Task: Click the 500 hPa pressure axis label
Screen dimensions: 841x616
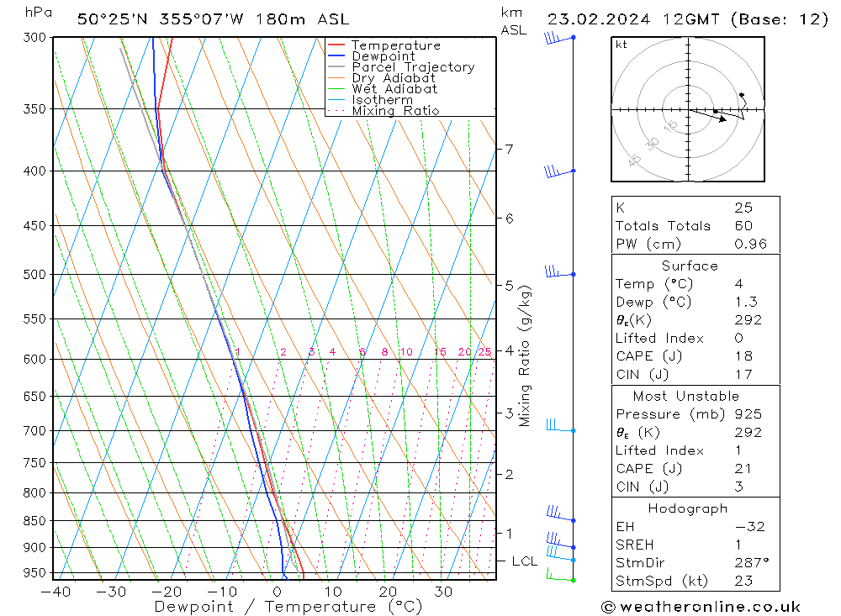Action: pos(34,275)
